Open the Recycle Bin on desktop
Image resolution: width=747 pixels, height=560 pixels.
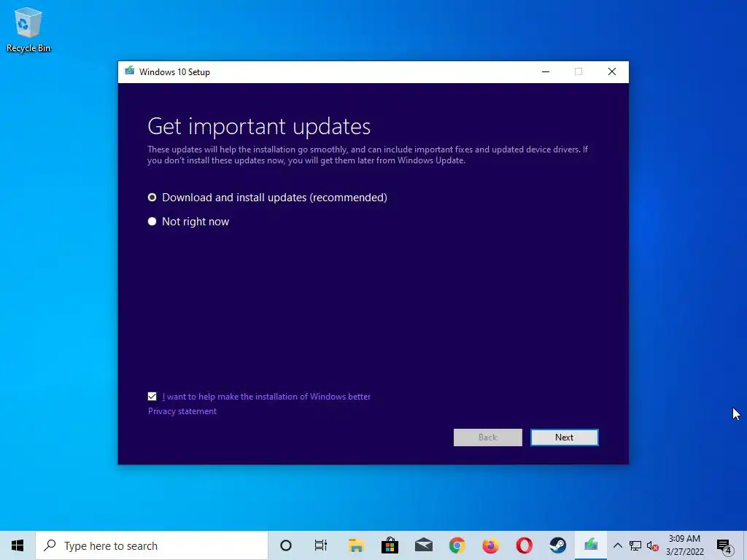28,29
